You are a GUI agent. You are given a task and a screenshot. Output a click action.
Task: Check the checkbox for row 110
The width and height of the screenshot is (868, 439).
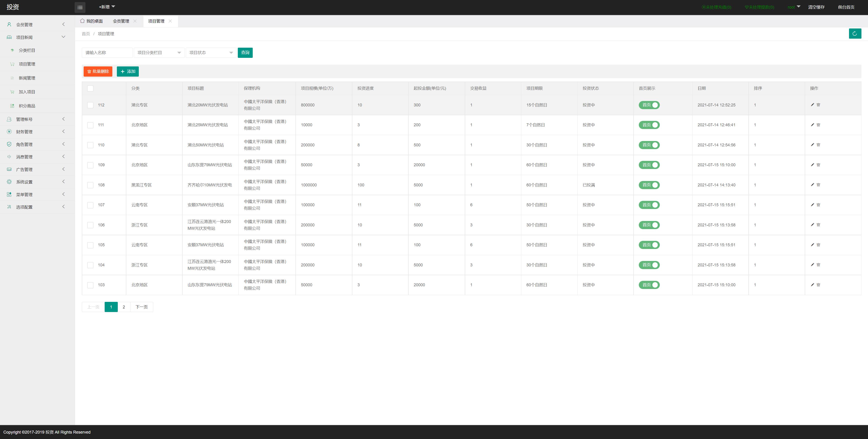pyautogui.click(x=90, y=145)
